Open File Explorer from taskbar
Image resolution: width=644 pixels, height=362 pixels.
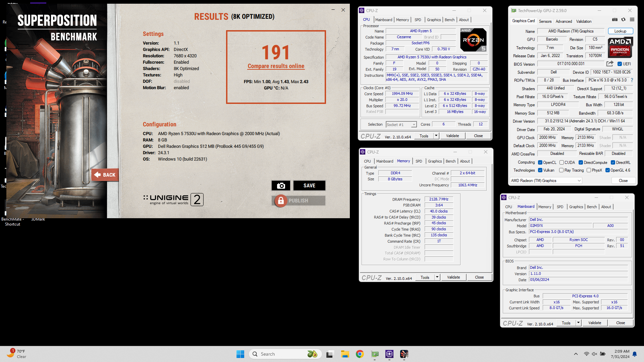345,354
